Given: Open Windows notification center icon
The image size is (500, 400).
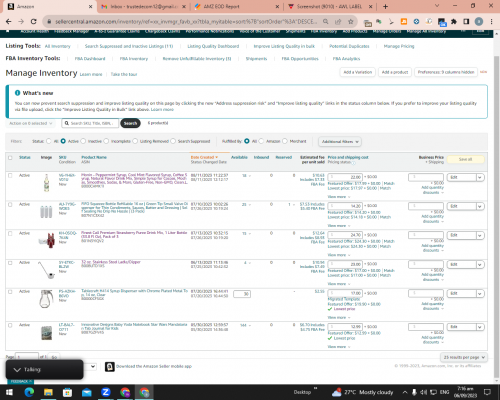Looking at the screenshot, I should 487,392.
